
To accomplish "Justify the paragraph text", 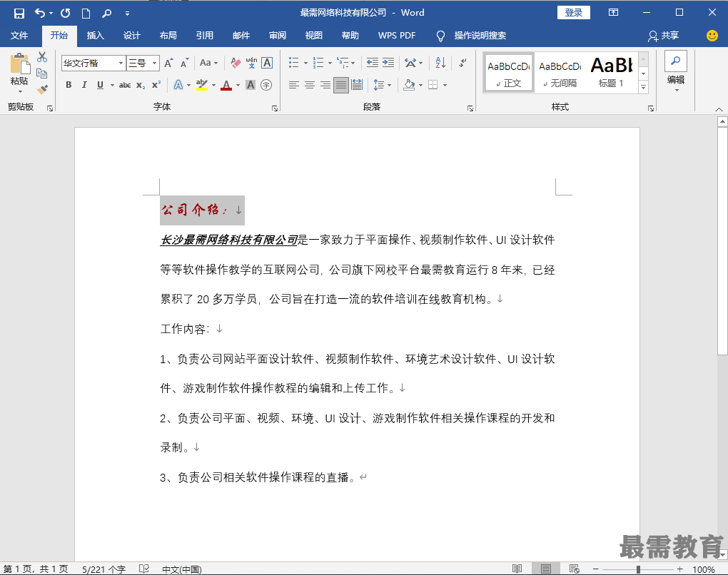I will pos(340,85).
